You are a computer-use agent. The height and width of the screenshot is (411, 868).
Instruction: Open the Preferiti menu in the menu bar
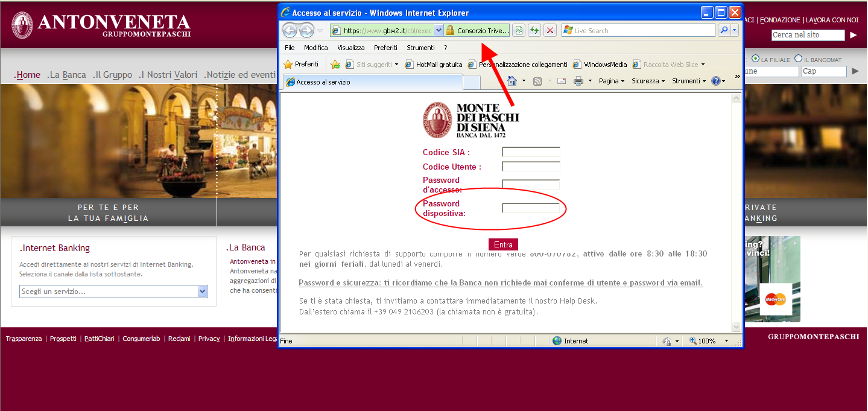pos(385,48)
